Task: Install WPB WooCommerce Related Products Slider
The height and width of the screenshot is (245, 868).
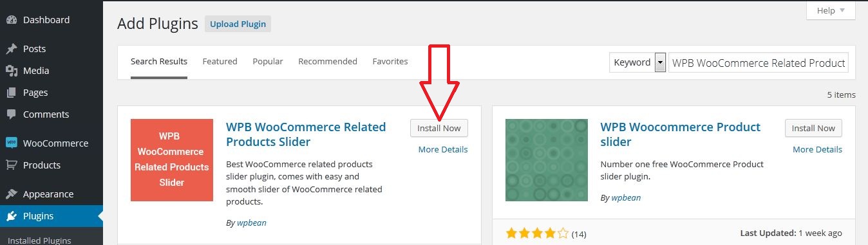Action: click(x=439, y=128)
